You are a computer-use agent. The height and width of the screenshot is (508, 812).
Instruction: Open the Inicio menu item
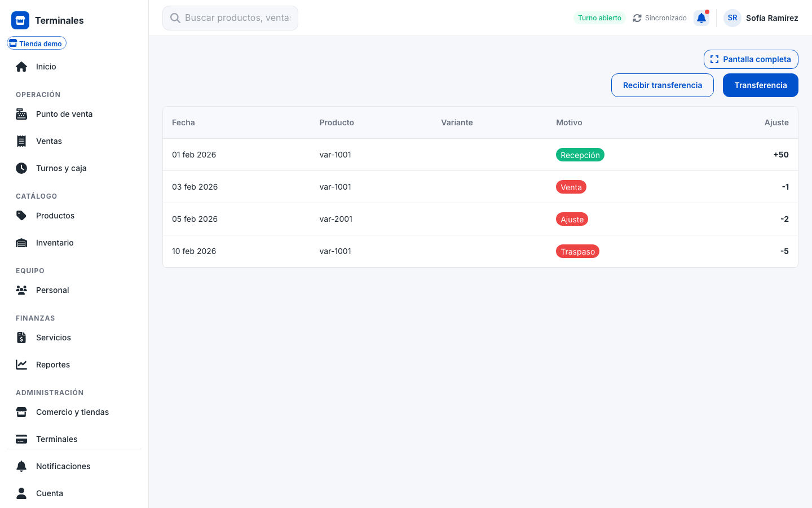click(x=74, y=67)
